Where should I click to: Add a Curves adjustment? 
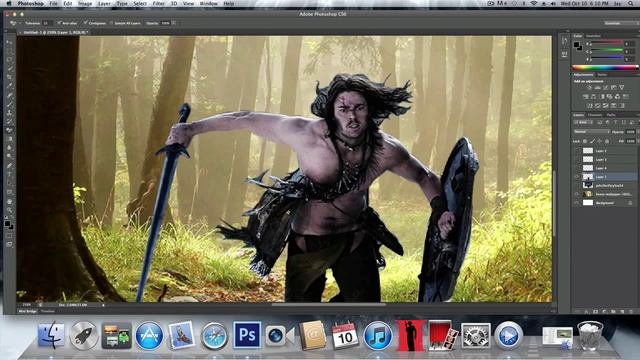pos(605,88)
